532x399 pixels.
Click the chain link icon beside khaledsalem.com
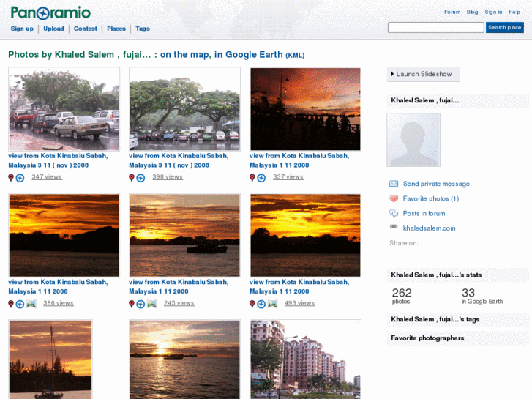[x=394, y=226]
